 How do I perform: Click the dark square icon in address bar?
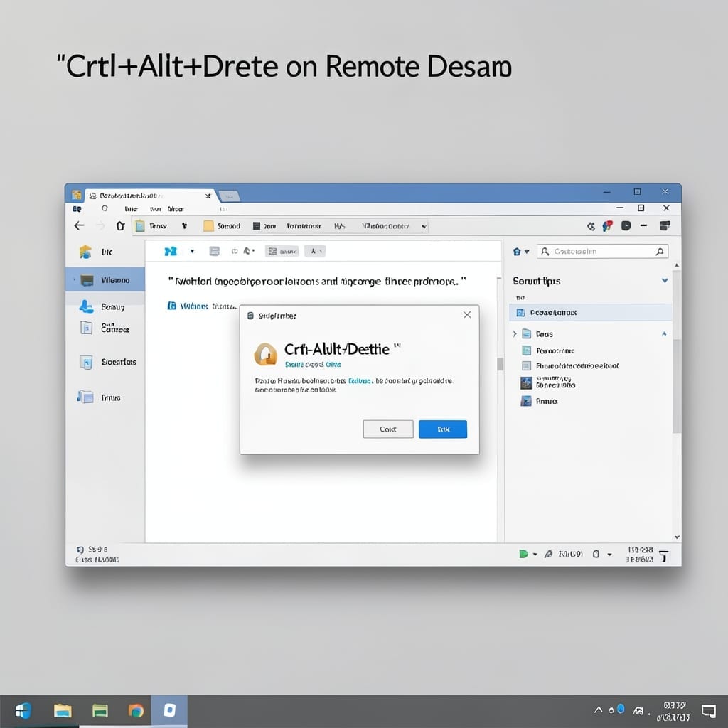click(256, 225)
